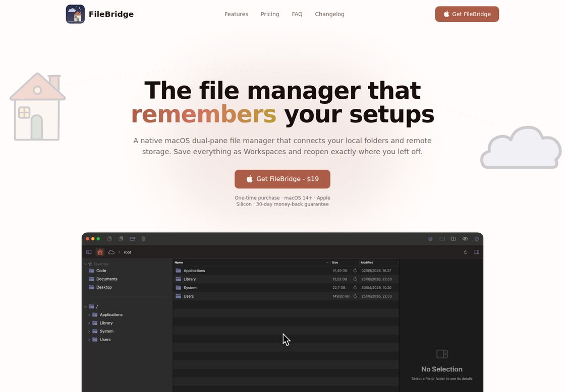Click the 41,49 GB size value
Screen dimensions: 565x392
(x=340, y=271)
